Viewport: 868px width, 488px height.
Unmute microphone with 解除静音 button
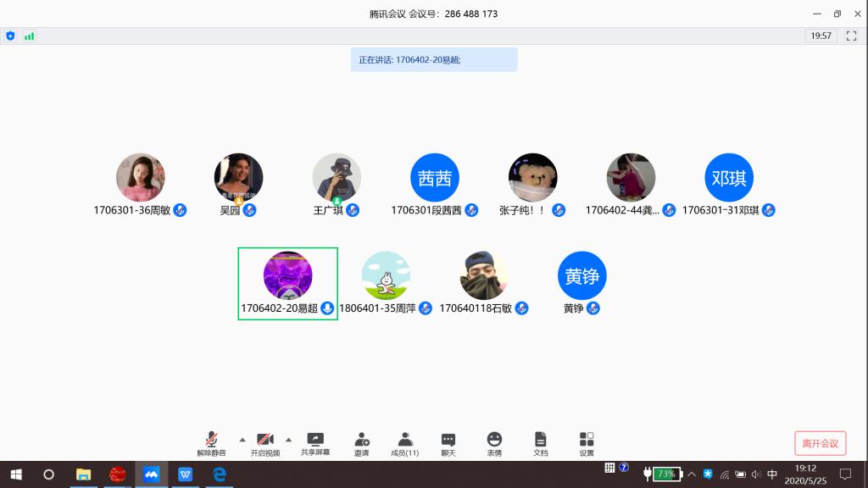(x=211, y=443)
